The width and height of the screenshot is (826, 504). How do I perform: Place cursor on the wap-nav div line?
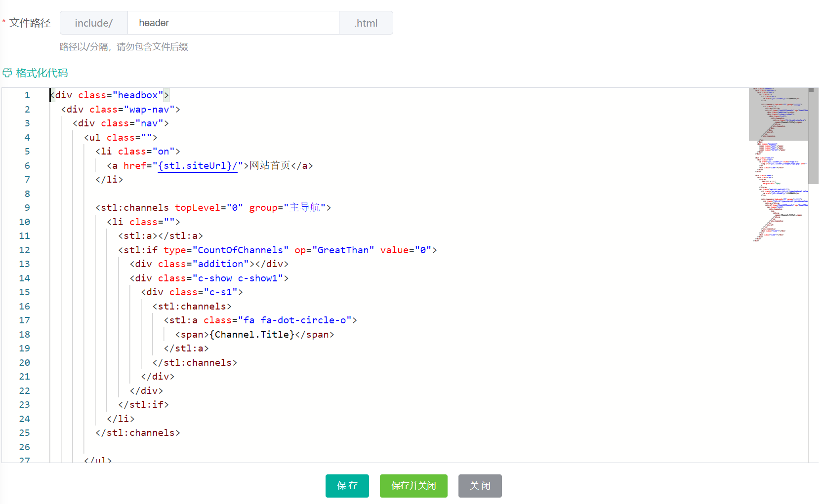click(x=121, y=110)
